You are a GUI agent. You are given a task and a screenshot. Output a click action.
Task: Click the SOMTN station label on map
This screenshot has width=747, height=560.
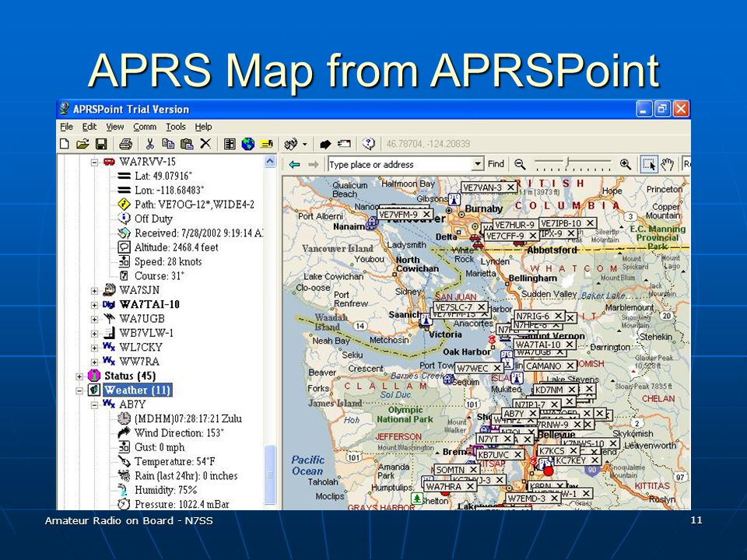[451, 470]
